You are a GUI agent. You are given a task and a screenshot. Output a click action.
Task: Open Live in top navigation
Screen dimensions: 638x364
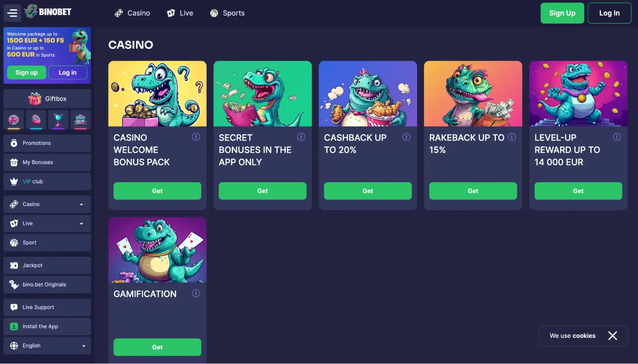tap(180, 13)
